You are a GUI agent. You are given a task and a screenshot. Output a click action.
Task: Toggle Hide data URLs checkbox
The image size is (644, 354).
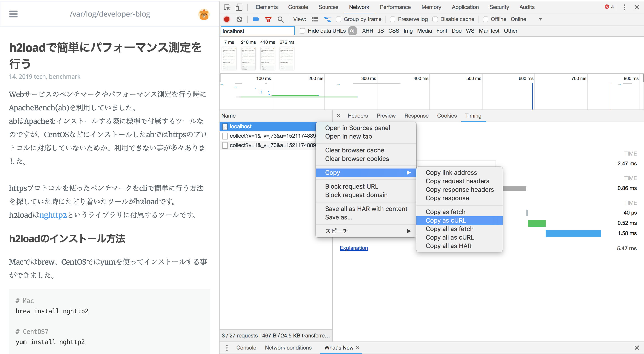(302, 31)
